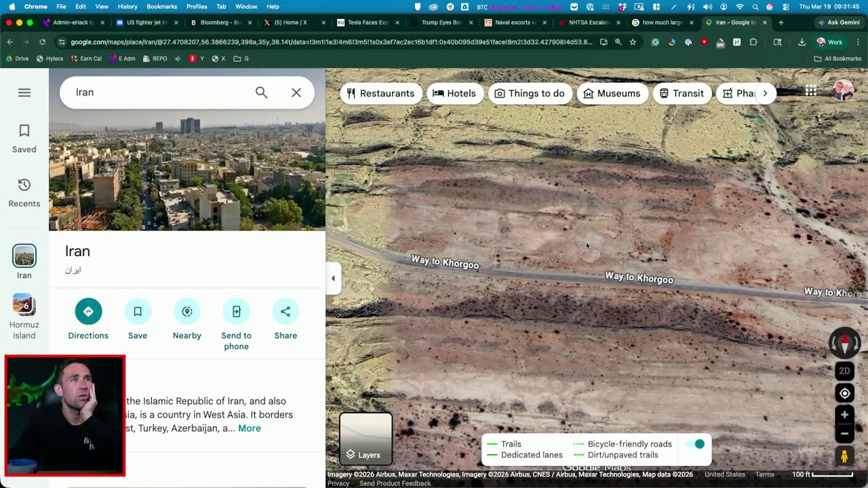Filter the map by Hotels
868x488 pixels.
(454, 94)
